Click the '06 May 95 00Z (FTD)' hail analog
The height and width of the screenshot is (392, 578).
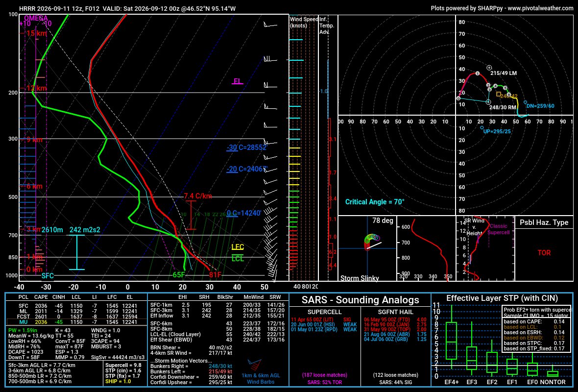[386, 319]
